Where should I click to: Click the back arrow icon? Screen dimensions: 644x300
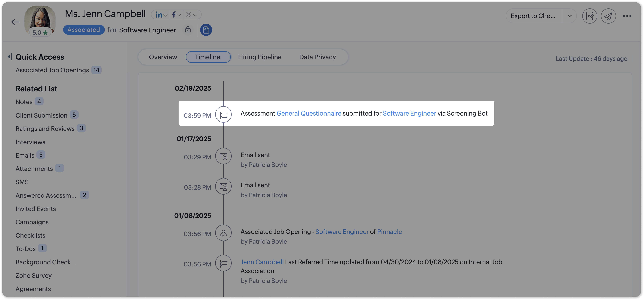pos(15,22)
